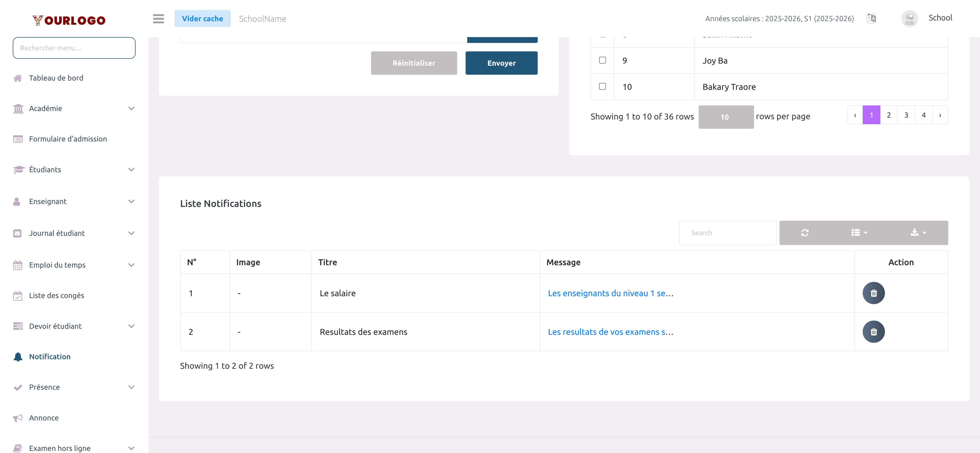Expand the Étudiants sidebar section
The height and width of the screenshot is (453, 980).
pos(45,169)
